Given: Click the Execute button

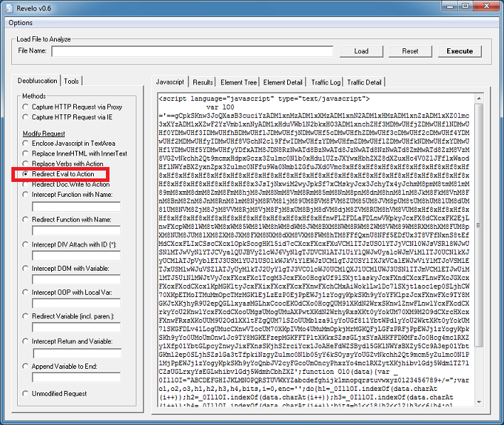Looking at the screenshot, I should (459, 51).
